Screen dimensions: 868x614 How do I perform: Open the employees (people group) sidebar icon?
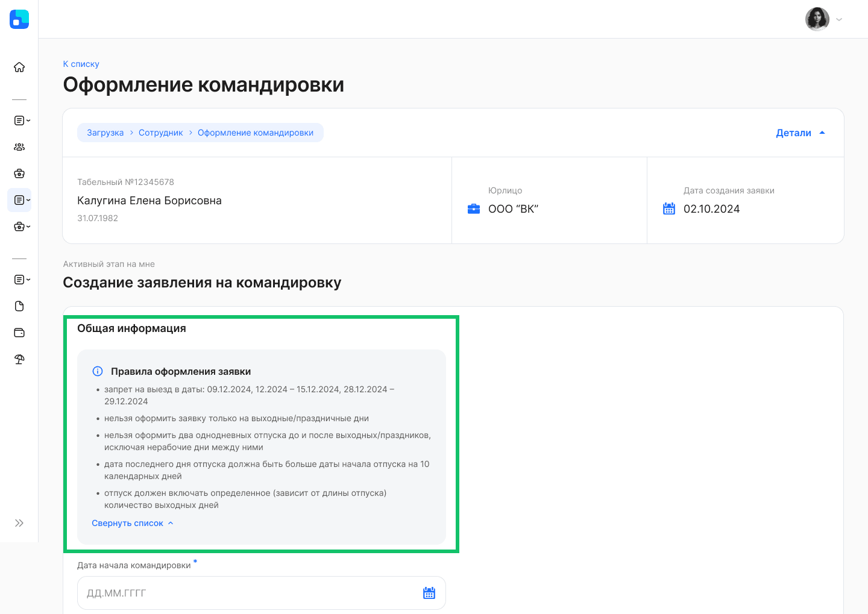[x=19, y=147]
